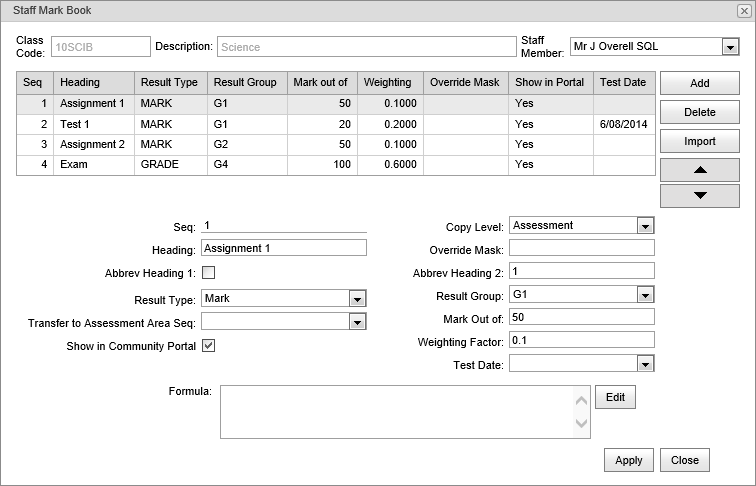Expand the Result Group dropdown

coord(645,295)
